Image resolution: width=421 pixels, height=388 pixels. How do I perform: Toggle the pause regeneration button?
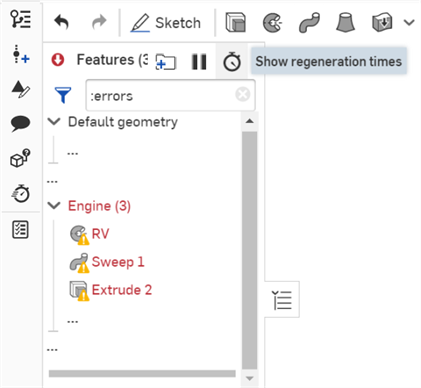199,62
